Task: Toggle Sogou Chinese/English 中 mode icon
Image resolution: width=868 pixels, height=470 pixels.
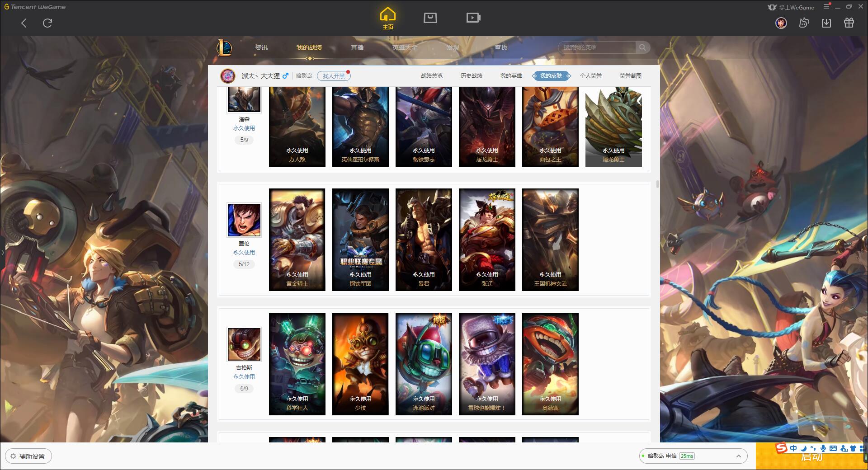Action: (x=793, y=448)
